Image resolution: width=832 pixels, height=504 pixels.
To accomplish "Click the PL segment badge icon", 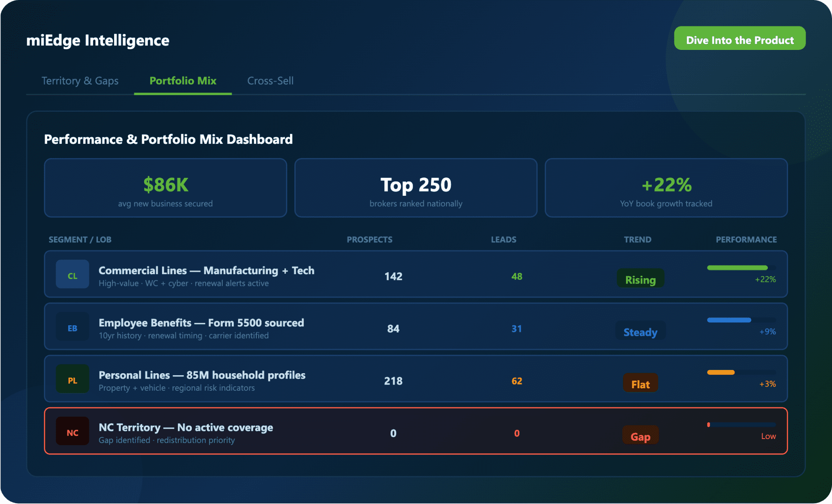I will click(x=72, y=379).
